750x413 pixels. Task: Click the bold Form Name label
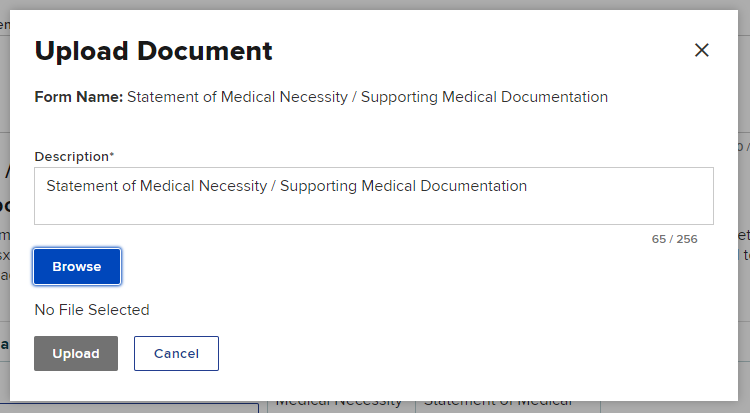pos(78,97)
